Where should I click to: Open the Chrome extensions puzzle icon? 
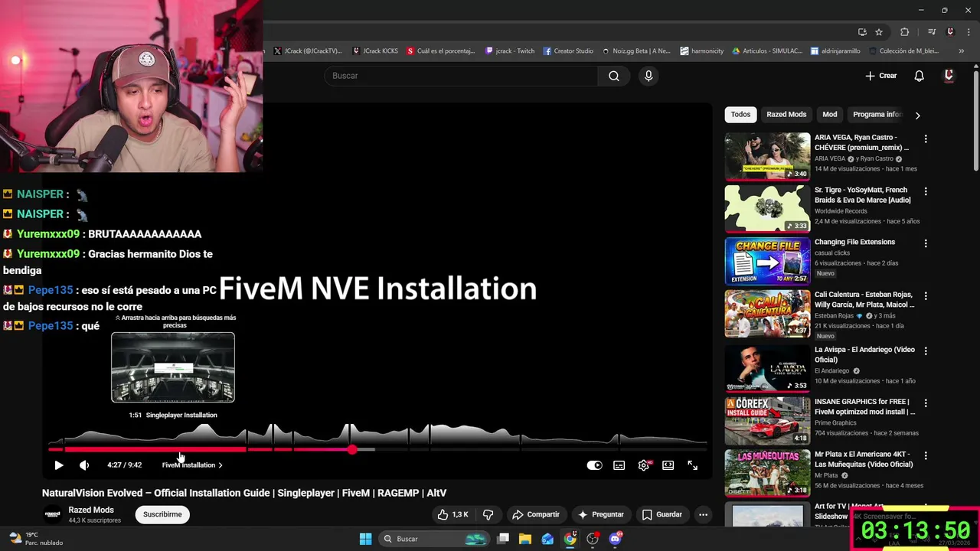(x=904, y=32)
